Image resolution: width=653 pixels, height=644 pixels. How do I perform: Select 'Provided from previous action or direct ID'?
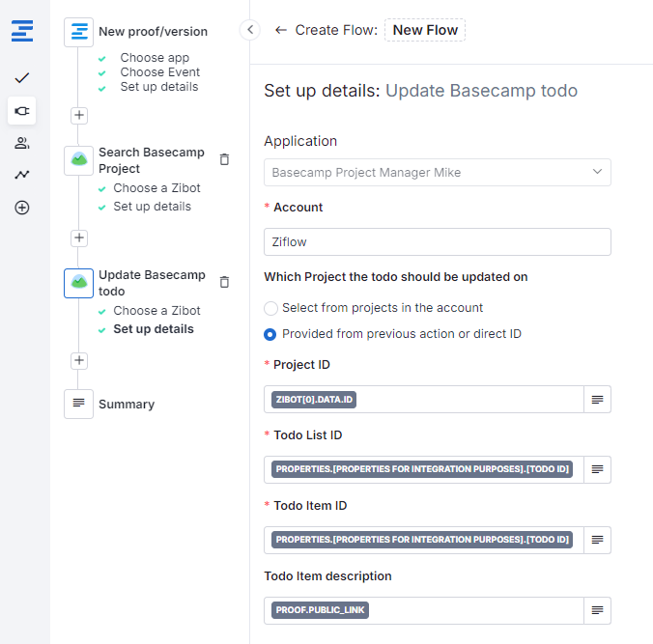point(270,334)
